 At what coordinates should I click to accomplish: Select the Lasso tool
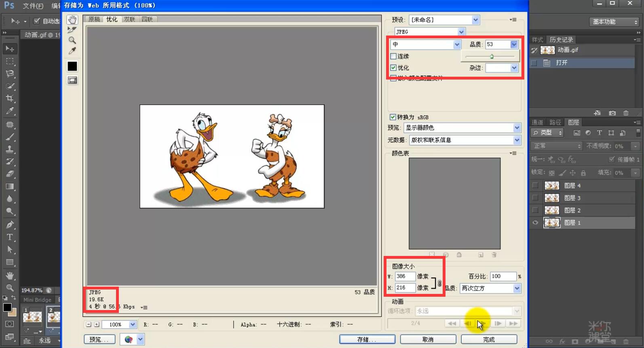click(10, 73)
